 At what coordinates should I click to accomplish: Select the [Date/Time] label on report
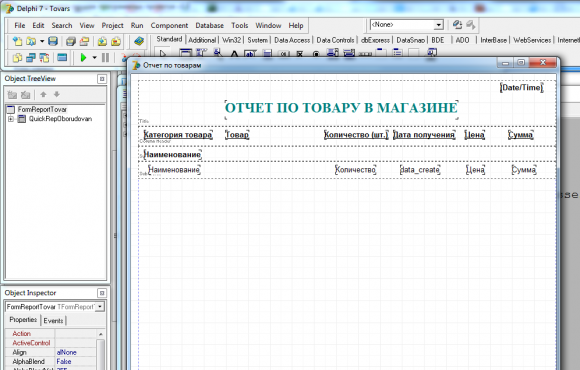tap(522, 88)
